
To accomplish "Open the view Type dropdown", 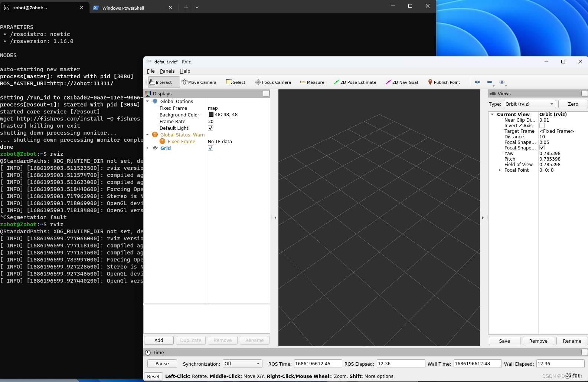I will tap(530, 104).
